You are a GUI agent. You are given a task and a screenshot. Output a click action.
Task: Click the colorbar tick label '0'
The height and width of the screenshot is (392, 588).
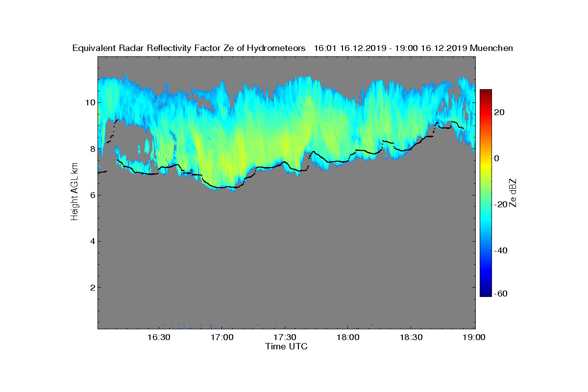[x=497, y=158]
